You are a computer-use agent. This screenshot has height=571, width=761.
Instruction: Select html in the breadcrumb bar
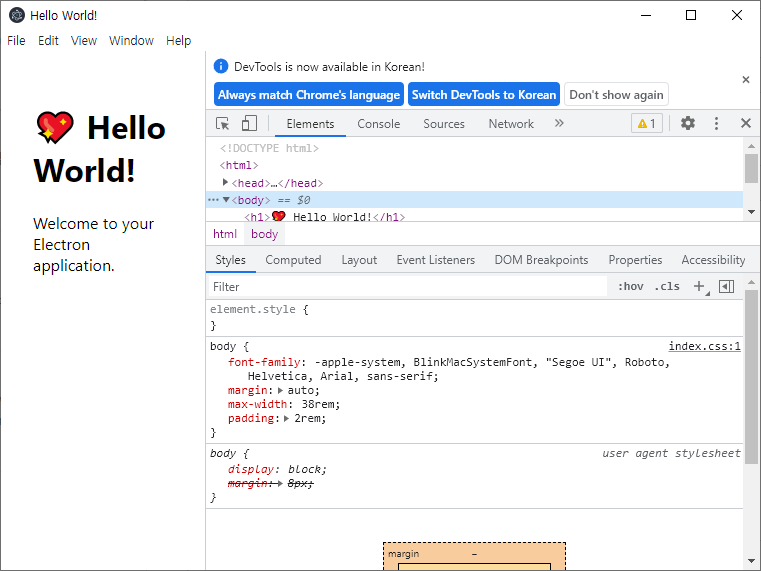225,234
